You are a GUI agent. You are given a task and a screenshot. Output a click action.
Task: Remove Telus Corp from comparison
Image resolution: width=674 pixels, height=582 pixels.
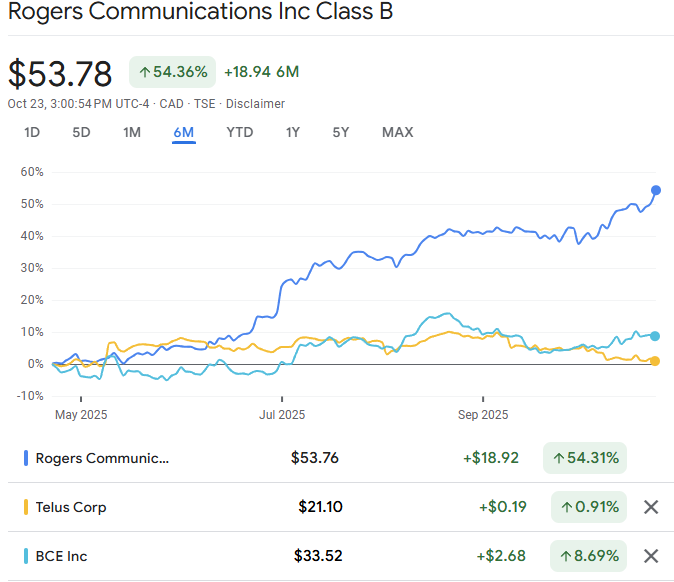(x=651, y=507)
